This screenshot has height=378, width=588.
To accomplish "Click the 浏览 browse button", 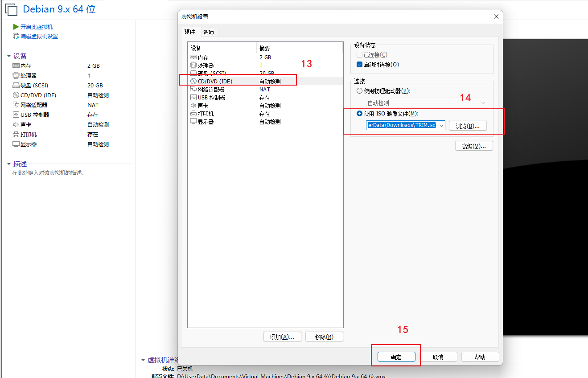I will pos(467,126).
